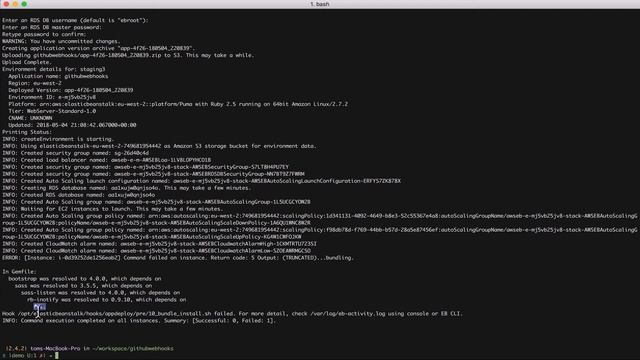640x360 pixels.
Task: Click 'Created Auto Scaling launch configuration' line
Action: [202, 181]
